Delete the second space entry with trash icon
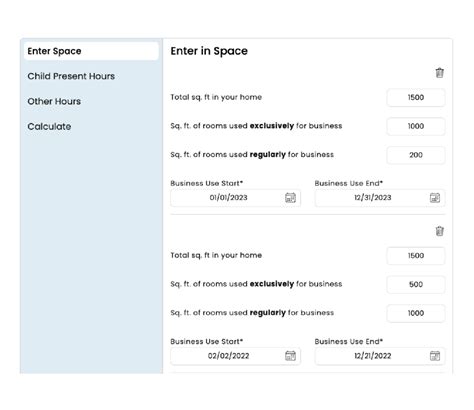 click(439, 231)
